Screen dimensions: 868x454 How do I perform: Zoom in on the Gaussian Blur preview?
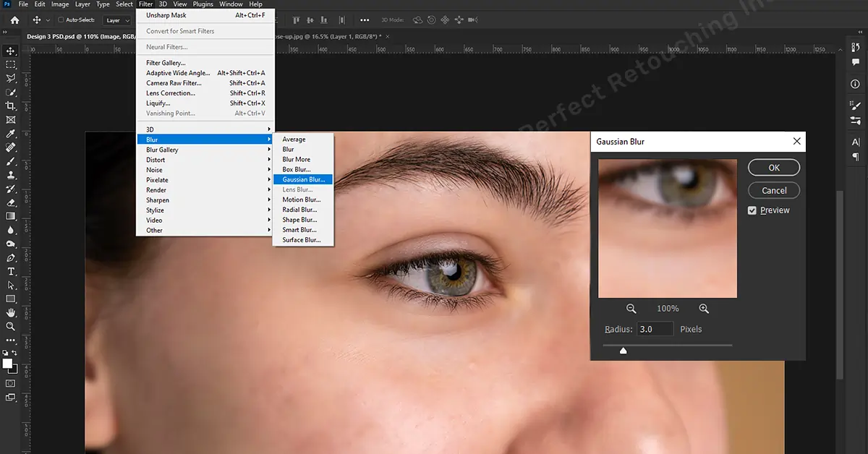point(704,309)
